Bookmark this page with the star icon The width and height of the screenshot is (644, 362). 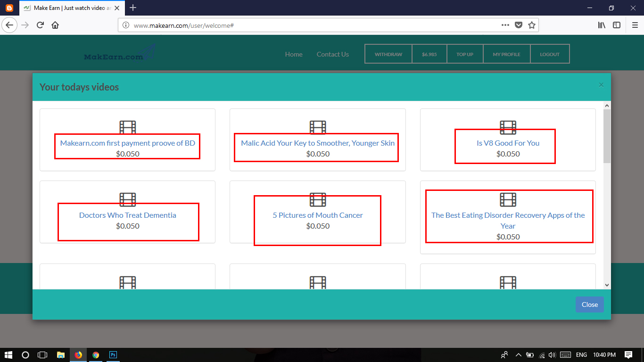point(532,25)
